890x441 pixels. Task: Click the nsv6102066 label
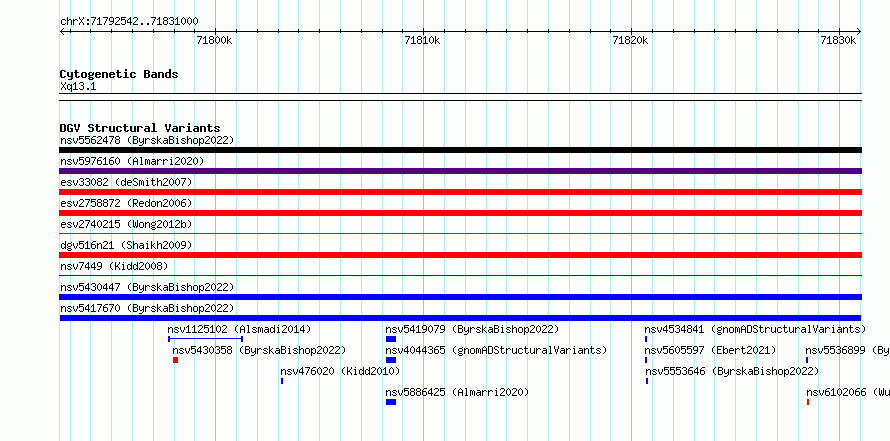(x=848, y=392)
